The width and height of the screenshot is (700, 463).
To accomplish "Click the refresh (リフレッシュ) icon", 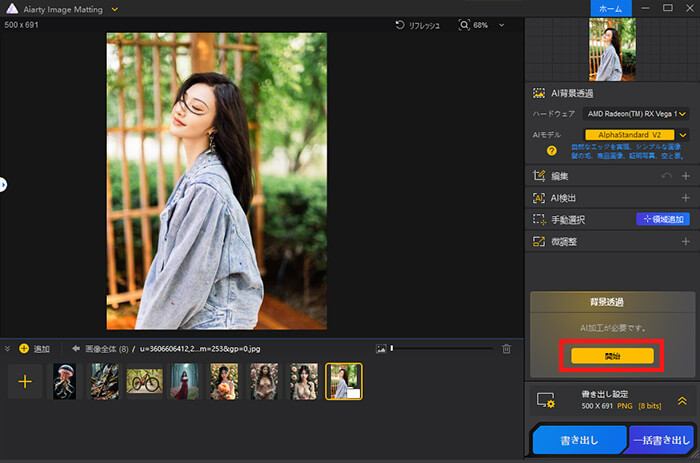I will point(401,24).
